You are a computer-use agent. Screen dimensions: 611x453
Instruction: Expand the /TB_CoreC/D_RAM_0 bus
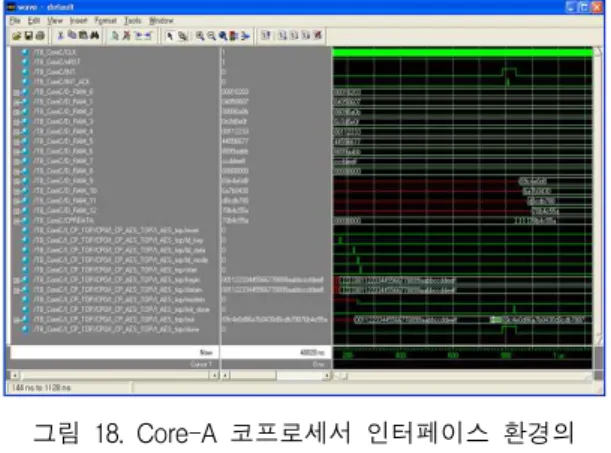point(16,92)
